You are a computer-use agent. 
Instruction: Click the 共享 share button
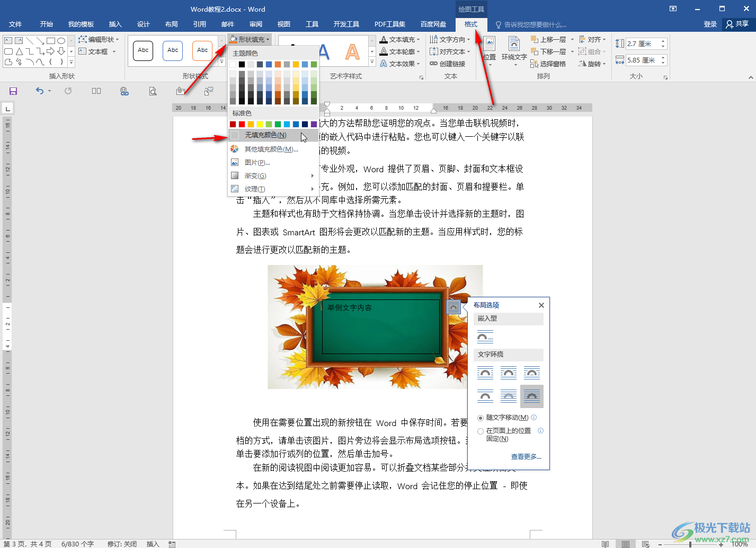(x=737, y=24)
